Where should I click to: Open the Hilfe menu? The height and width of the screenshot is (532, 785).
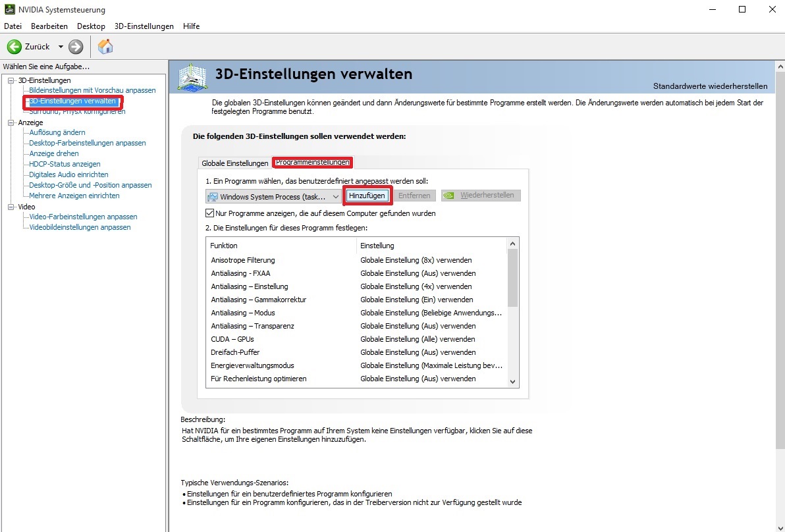(191, 26)
